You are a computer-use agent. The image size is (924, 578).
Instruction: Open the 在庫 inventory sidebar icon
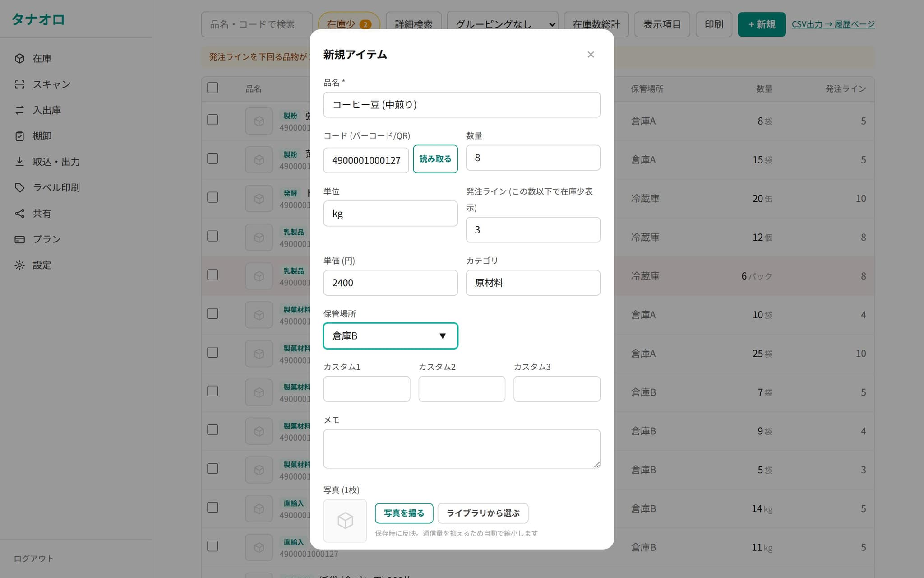(x=19, y=58)
